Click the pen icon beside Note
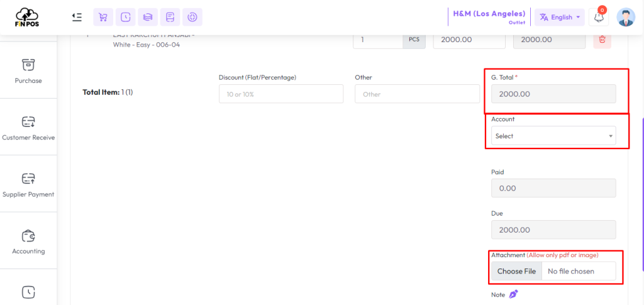The width and height of the screenshot is (644, 305). (x=514, y=294)
